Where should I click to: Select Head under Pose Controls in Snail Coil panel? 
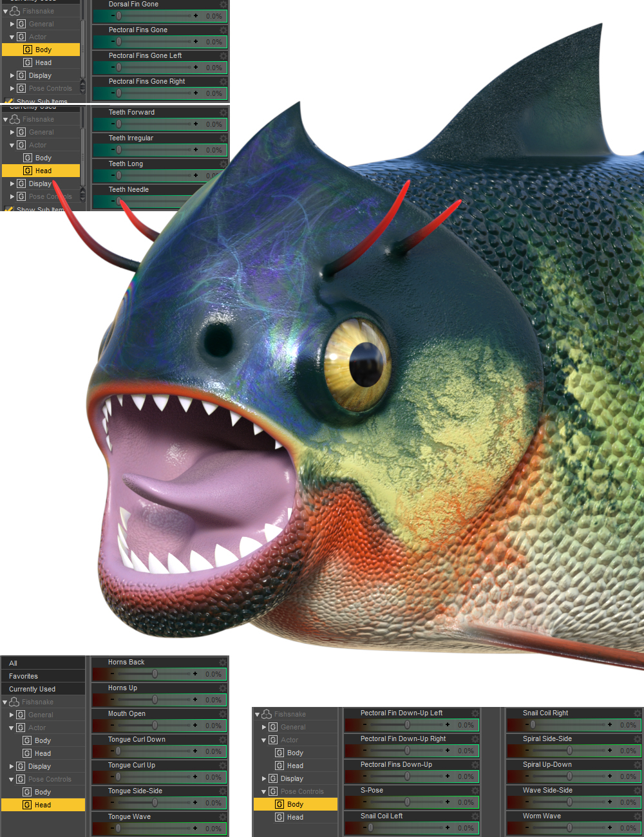(295, 817)
